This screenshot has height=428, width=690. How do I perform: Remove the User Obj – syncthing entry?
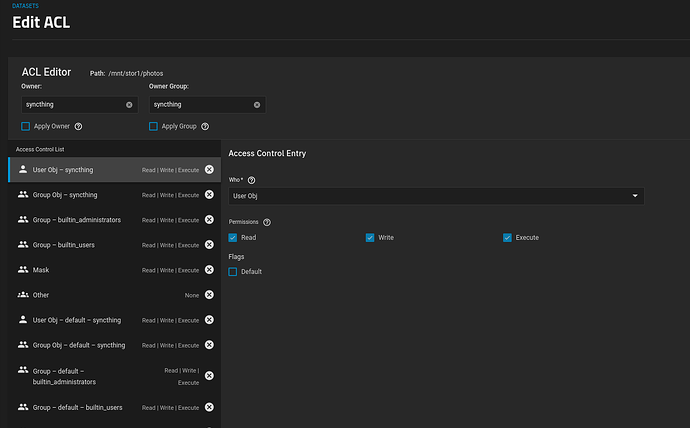coord(209,169)
